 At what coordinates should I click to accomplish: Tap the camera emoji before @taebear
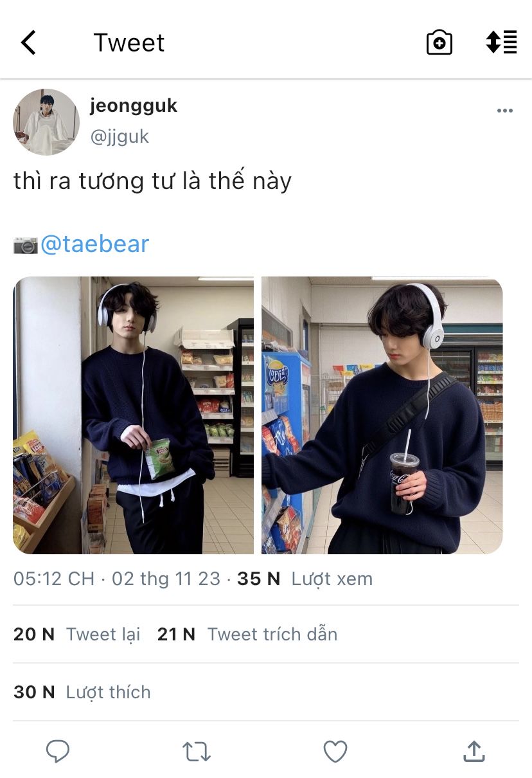click(26, 245)
